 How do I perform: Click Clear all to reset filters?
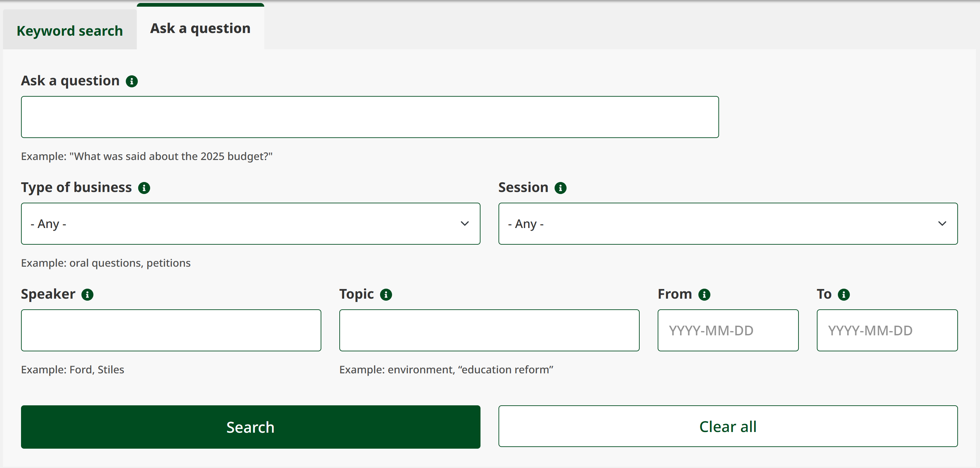[x=727, y=426]
